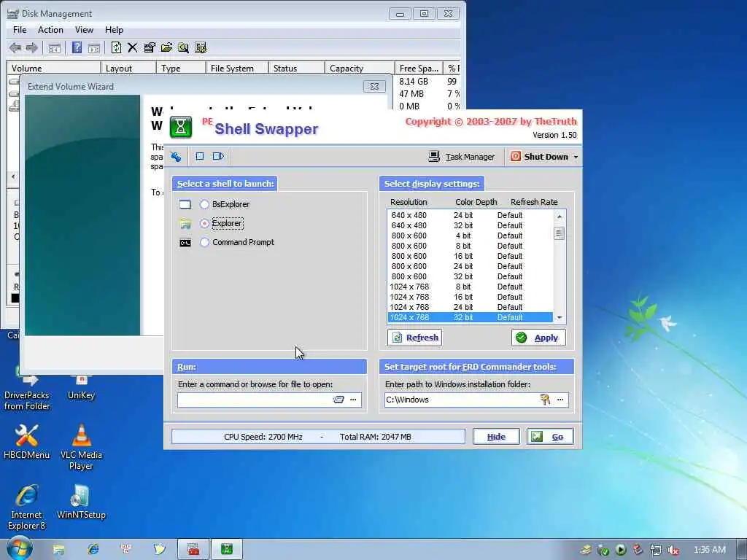
Task: Open the Properties icon in Disk Management toolbar
Action: point(150,47)
